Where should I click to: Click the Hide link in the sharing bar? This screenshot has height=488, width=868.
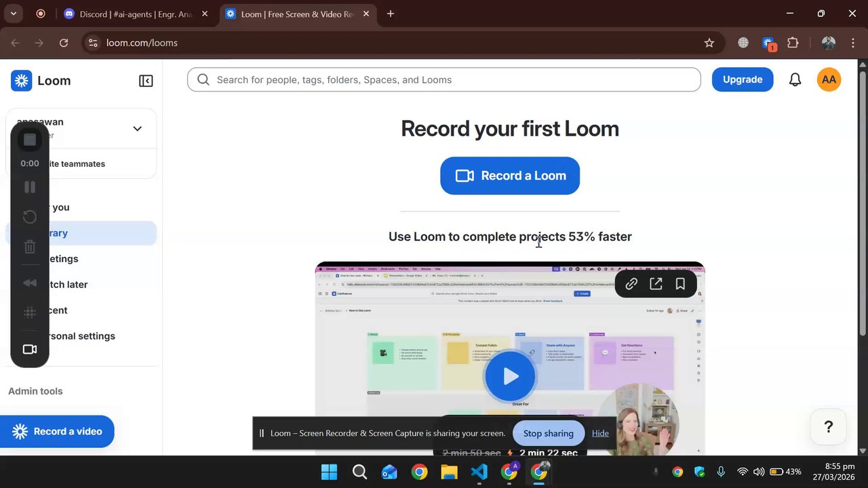point(600,434)
